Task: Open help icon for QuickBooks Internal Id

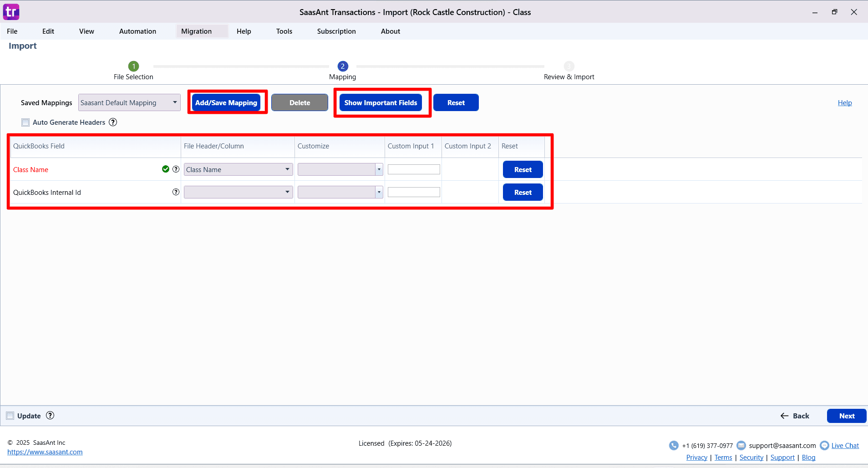Action: [176, 192]
